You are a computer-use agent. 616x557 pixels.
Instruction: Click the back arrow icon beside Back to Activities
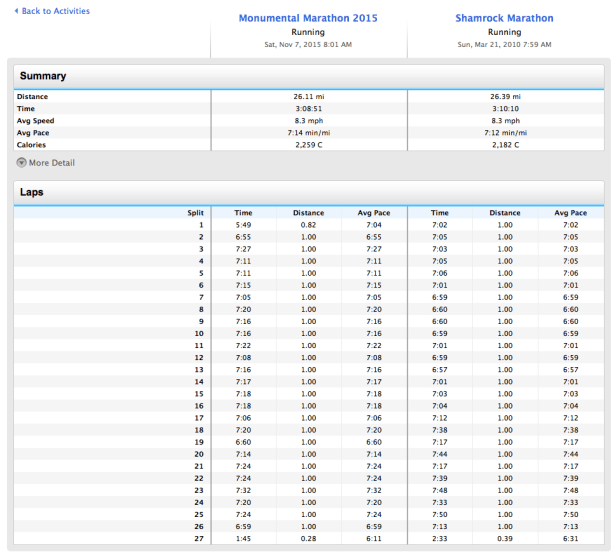point(16,11)
